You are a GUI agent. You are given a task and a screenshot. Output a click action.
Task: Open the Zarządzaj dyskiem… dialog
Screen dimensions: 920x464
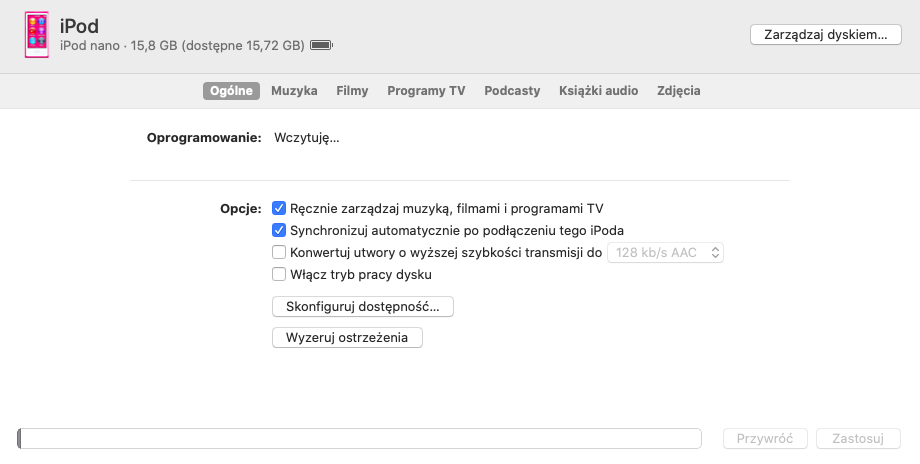coord(826,35)
